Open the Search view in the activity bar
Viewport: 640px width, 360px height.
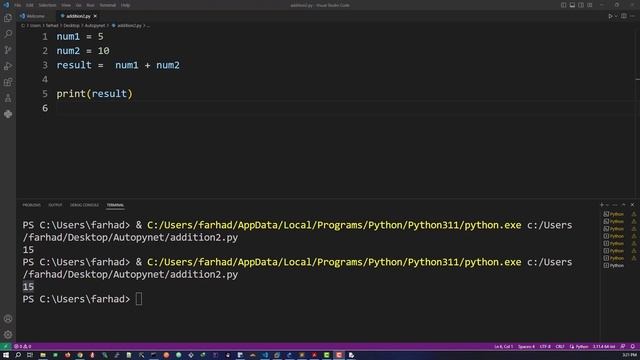(x=8, y=34)
